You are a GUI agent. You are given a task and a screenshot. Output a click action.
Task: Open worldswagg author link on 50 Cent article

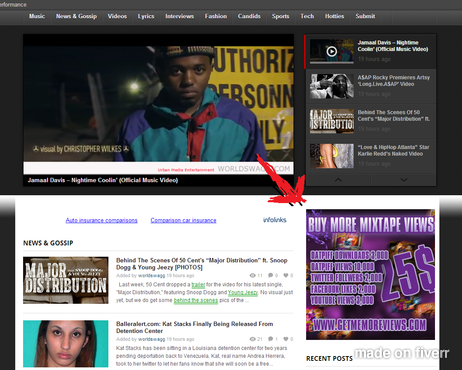(x=152, y=276)
